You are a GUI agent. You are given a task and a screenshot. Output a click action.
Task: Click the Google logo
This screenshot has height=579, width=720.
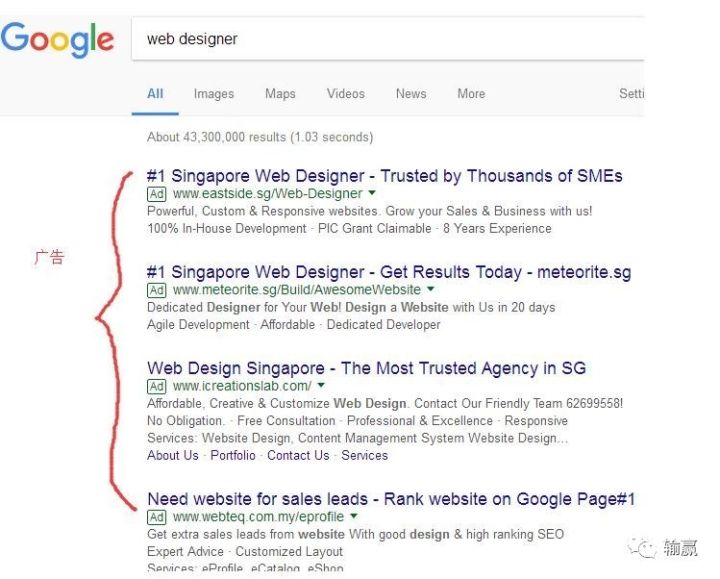pos(57,40)
